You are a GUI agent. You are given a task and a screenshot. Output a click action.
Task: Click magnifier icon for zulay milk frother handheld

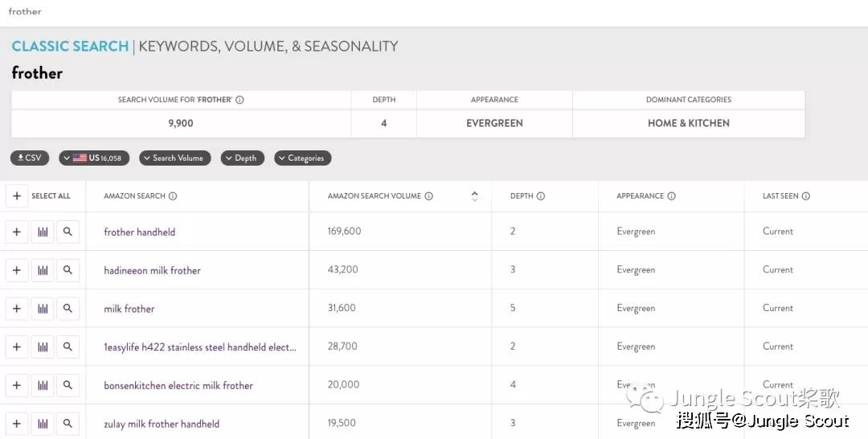tap(68, 424)
